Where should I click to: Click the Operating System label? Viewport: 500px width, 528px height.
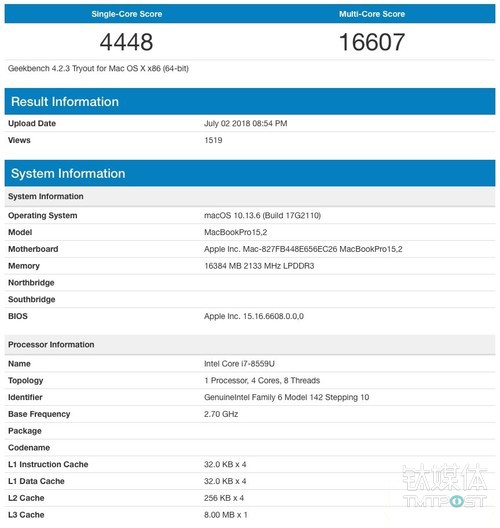[43, 216]
